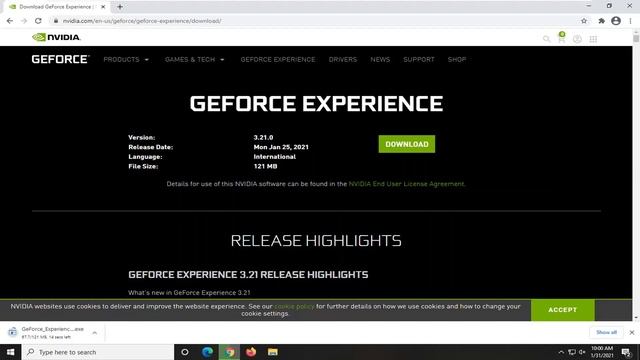Click the green DOWNLOAD button
This screenshot has height=360, width=640.
[407, 144]
